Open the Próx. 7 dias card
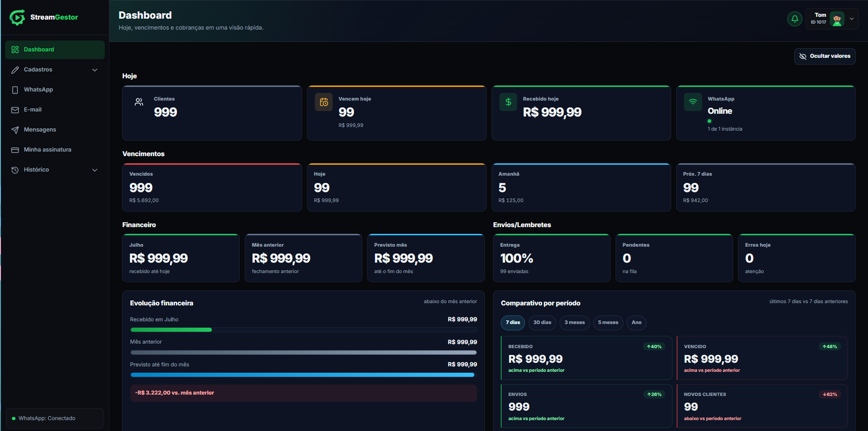The width and height of the screenshot is (868, 431). click(x=765, y=188)
